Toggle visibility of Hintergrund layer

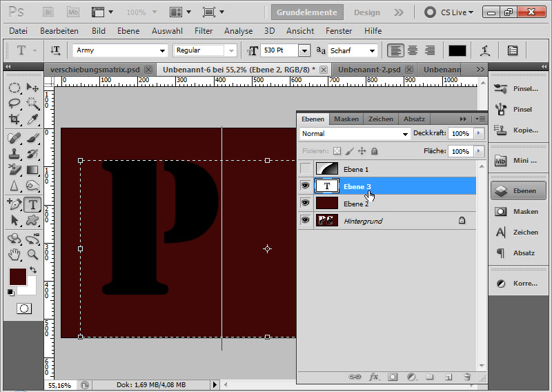coord(305,221)
